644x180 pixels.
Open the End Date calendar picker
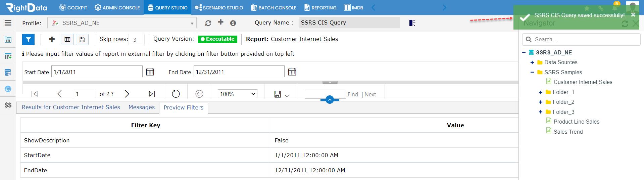(x=292, y=72)
